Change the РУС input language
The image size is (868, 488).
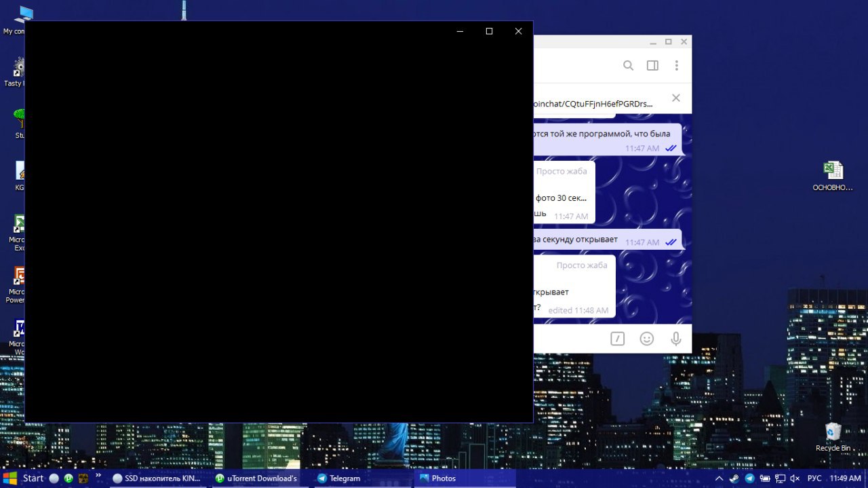point(814,478)
